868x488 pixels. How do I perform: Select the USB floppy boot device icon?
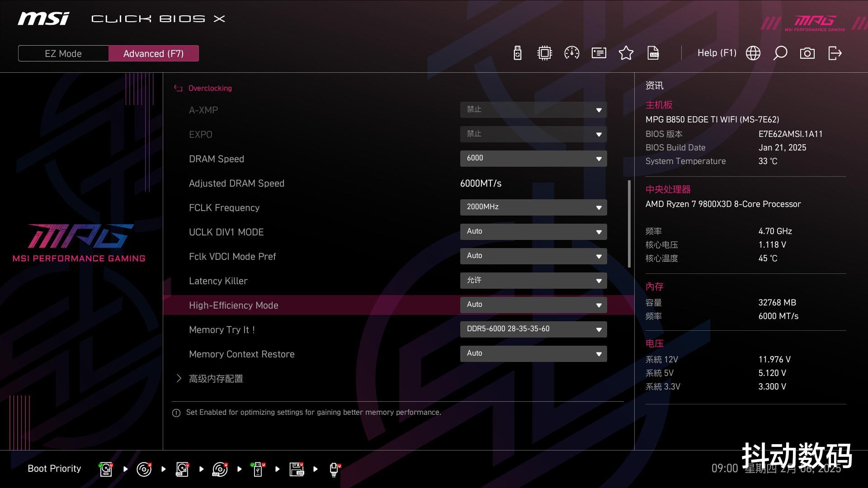click(297, 469)
